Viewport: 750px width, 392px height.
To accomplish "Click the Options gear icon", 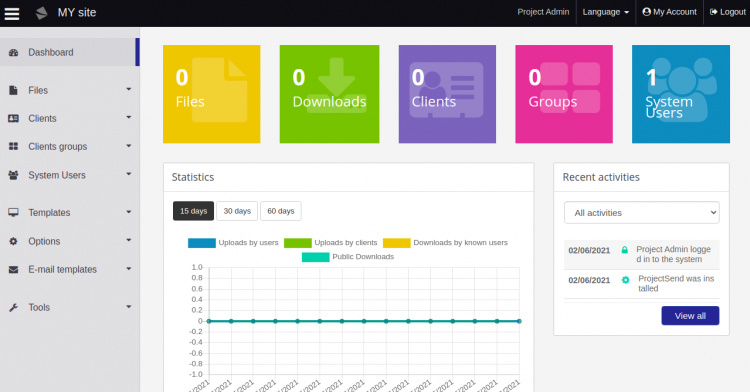I will click(13, 241).
